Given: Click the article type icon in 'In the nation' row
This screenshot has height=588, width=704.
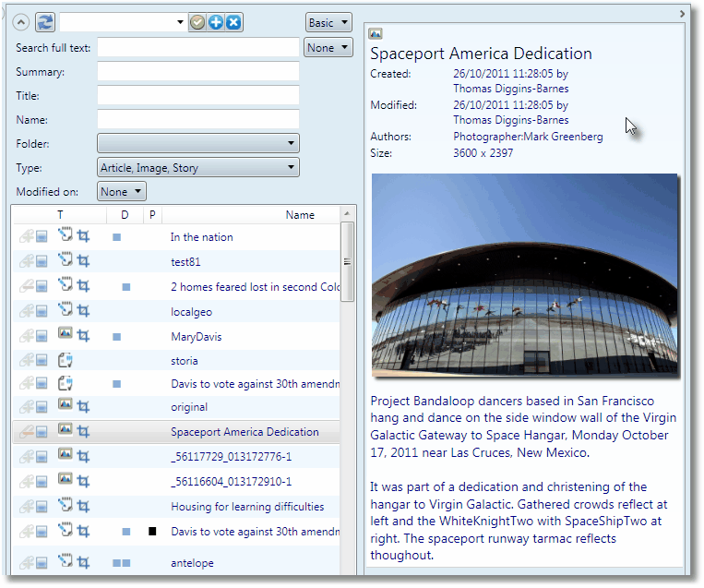Looking at the screenshot, I should pyautogui.click(x=66, y=234).
